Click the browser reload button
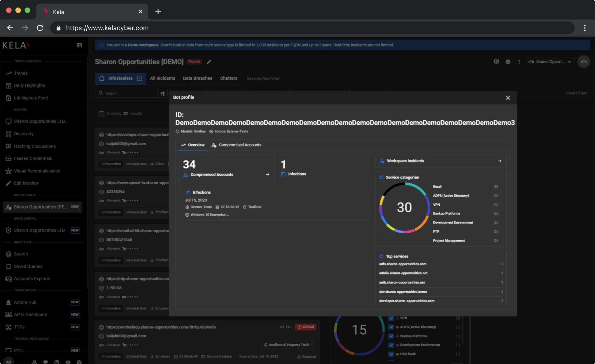 [40, 28]
